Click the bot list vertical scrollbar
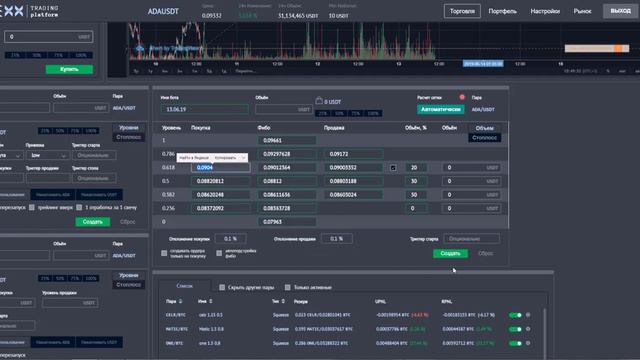Image resolution: width=640 pixels, height=360 pixels. coord(544,333)
